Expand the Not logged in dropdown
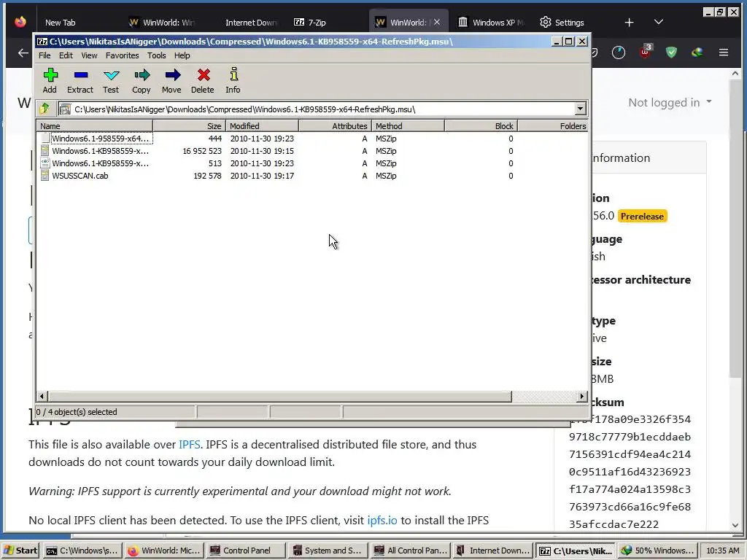Image resolution: width=747 pixels, height=560 pixels. coord(670,102)
